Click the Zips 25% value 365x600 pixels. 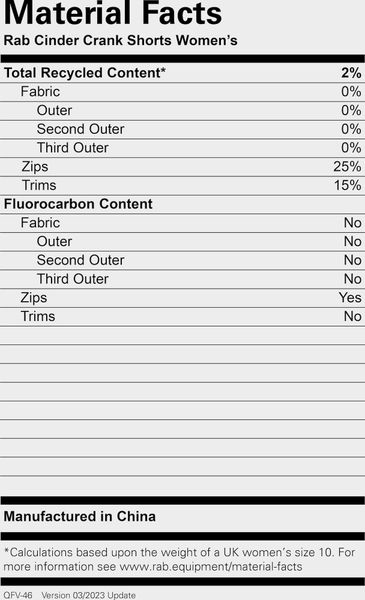tap(347, 166)
